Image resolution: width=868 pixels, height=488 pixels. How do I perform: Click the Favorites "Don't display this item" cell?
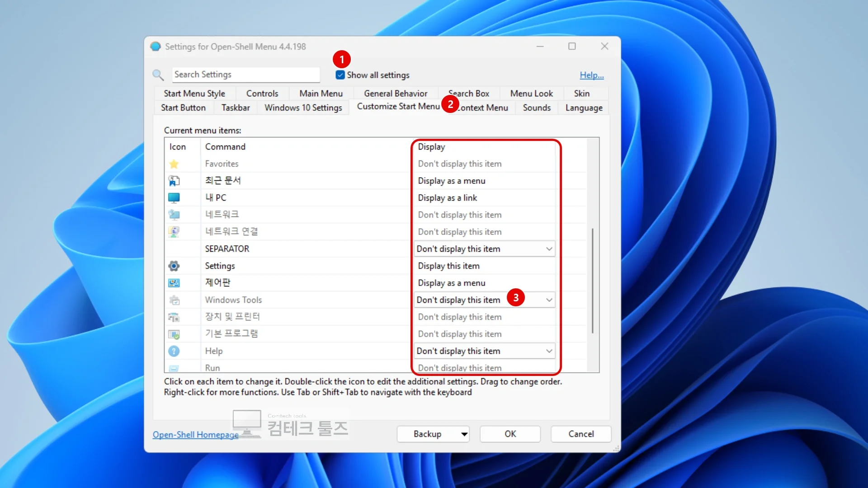(484, 164)
